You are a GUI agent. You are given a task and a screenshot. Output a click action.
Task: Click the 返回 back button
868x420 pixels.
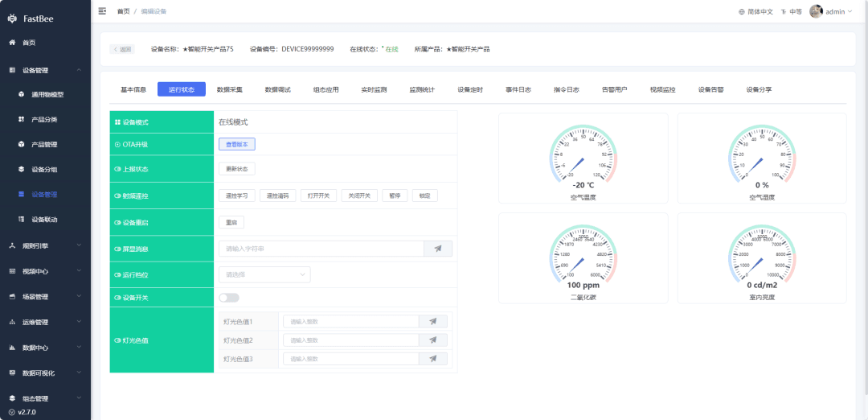pyautogui.click(x=122, y=49)
